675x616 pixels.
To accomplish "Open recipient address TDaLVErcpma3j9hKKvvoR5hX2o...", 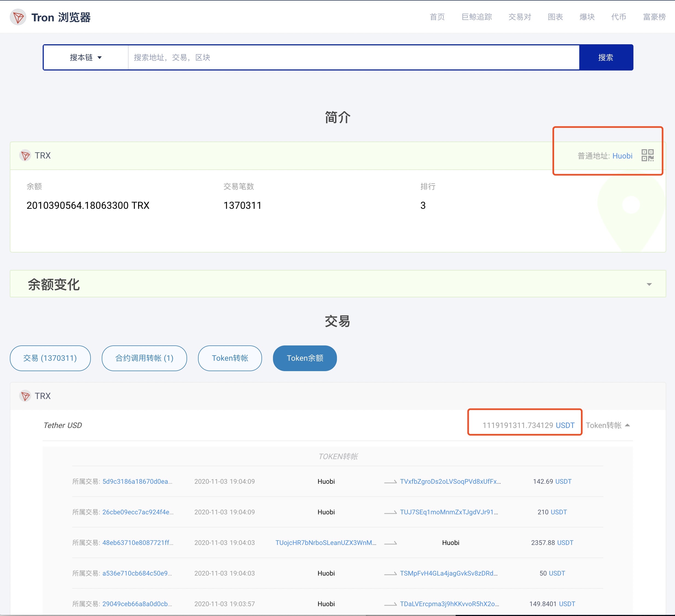I will point(449,604).
